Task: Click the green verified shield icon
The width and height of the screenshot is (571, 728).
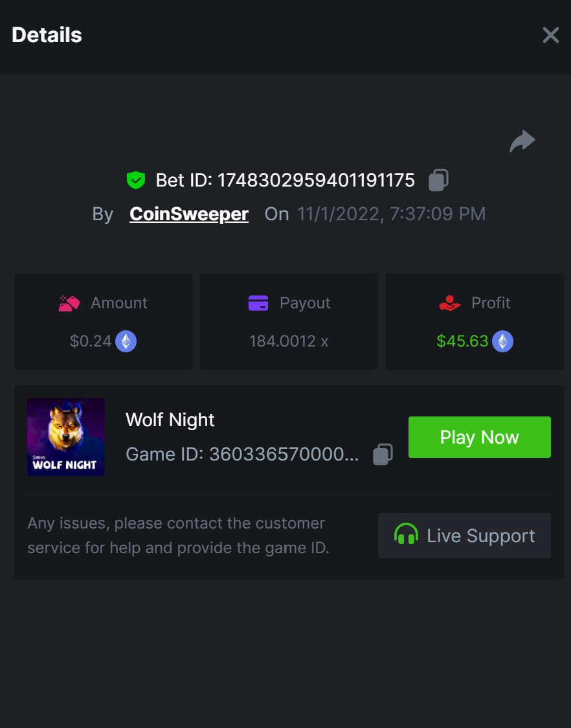Action: click(x=136, y=180)
